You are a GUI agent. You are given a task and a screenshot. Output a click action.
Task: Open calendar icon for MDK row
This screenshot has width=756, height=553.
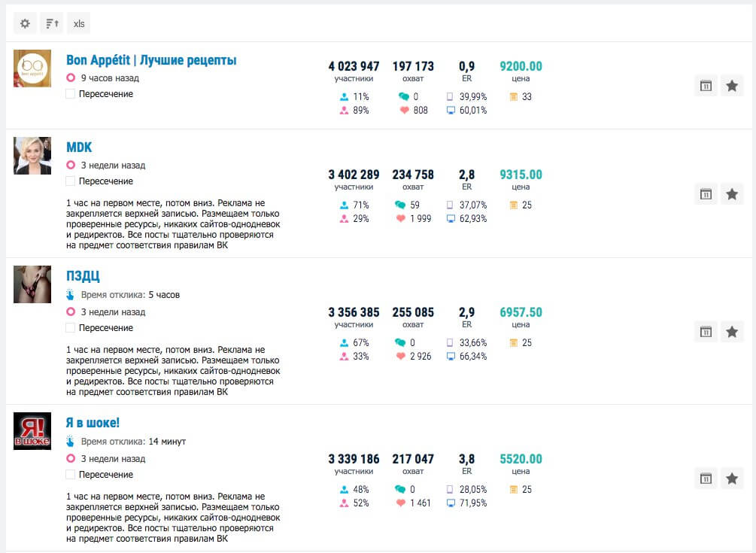pyautogui.click(x=706, y=194)
